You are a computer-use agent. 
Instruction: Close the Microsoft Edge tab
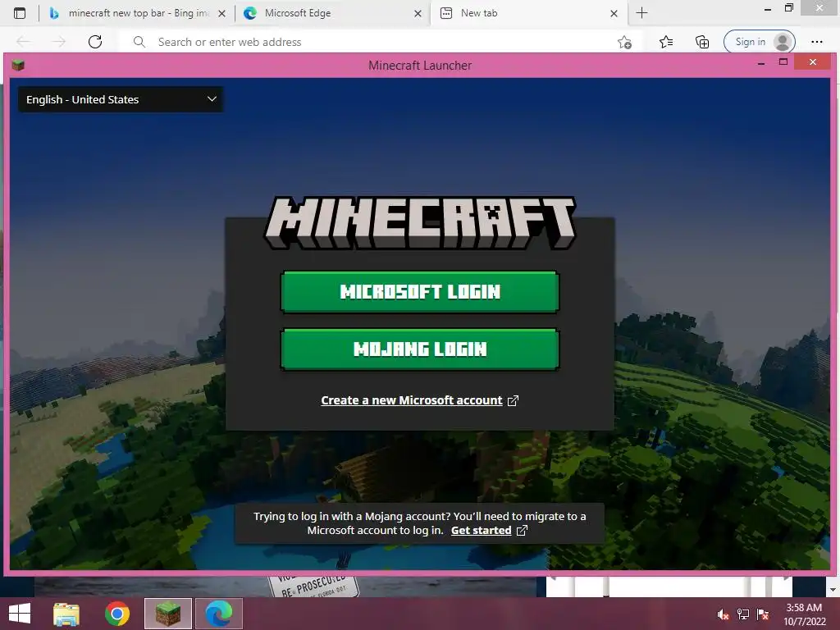point(418,14)
